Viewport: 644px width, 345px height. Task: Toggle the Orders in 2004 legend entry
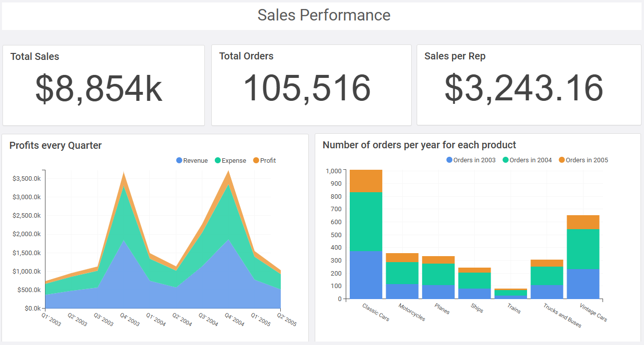tap(527, 160)
